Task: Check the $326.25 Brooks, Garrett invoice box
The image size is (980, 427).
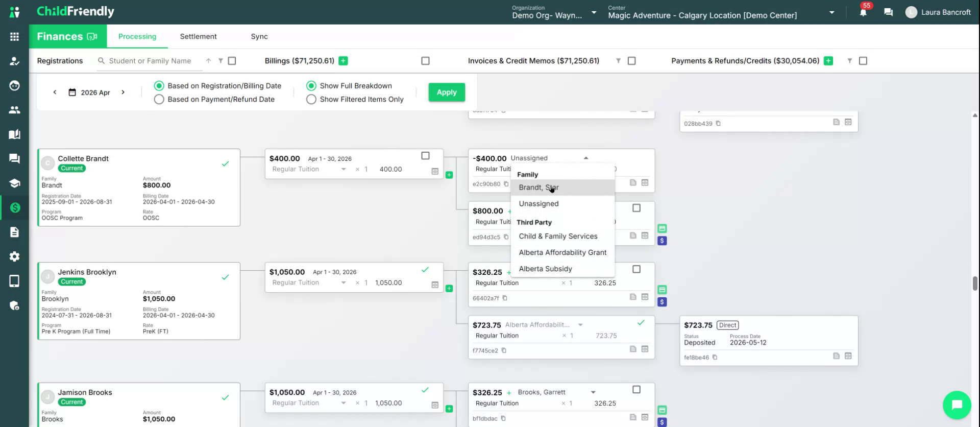Action: coord(636,390)
